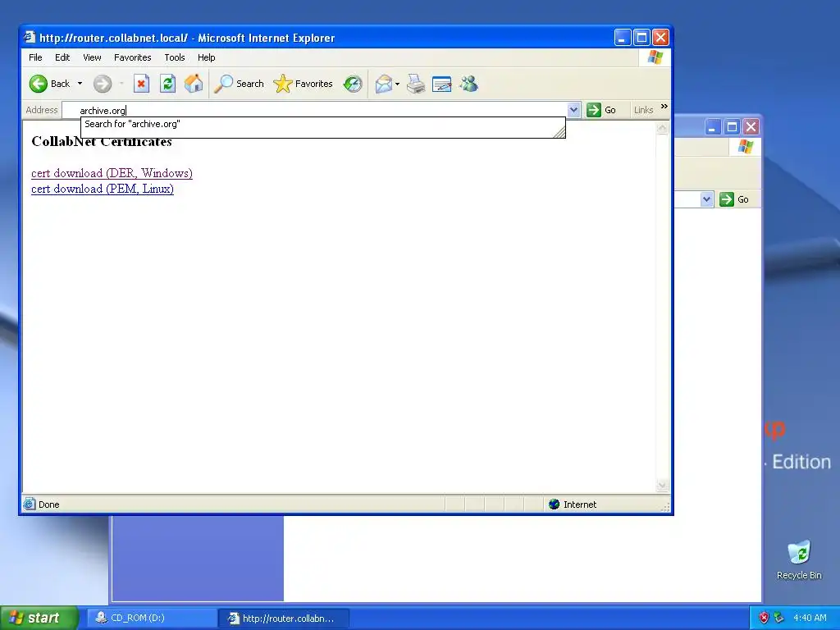Switch to router.collabn taskbar button

[284, 619]
